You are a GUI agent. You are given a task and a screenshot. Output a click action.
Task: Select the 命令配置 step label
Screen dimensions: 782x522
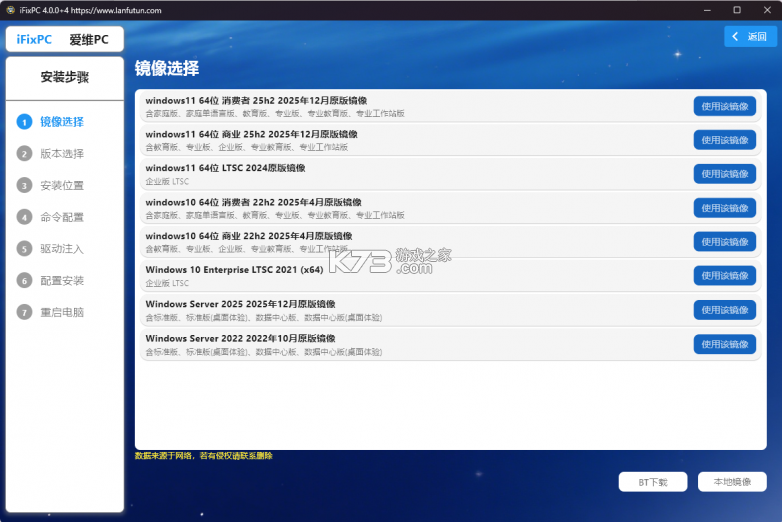coord(62,217)
